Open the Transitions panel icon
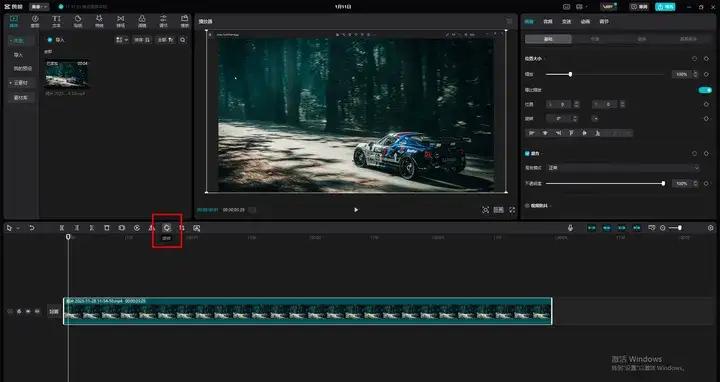This screenshot has width=720, height=382. pyautogui.click(x=120, y=21)
